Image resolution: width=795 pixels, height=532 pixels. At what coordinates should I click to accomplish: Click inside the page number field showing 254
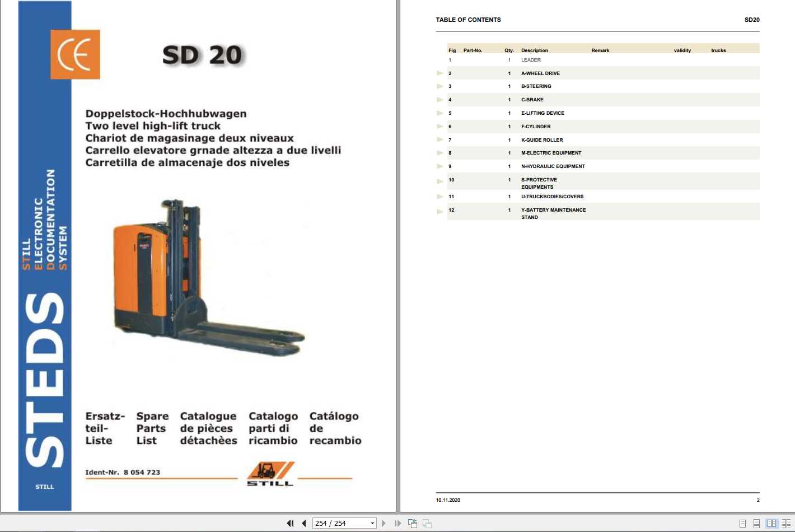(336, 523)
